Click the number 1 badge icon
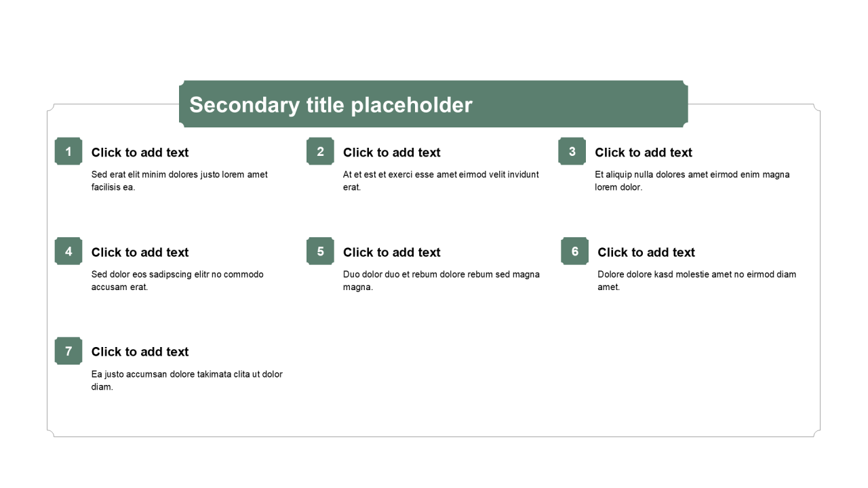This screenshot has height=488, width=868. click(x=68, y=151)
